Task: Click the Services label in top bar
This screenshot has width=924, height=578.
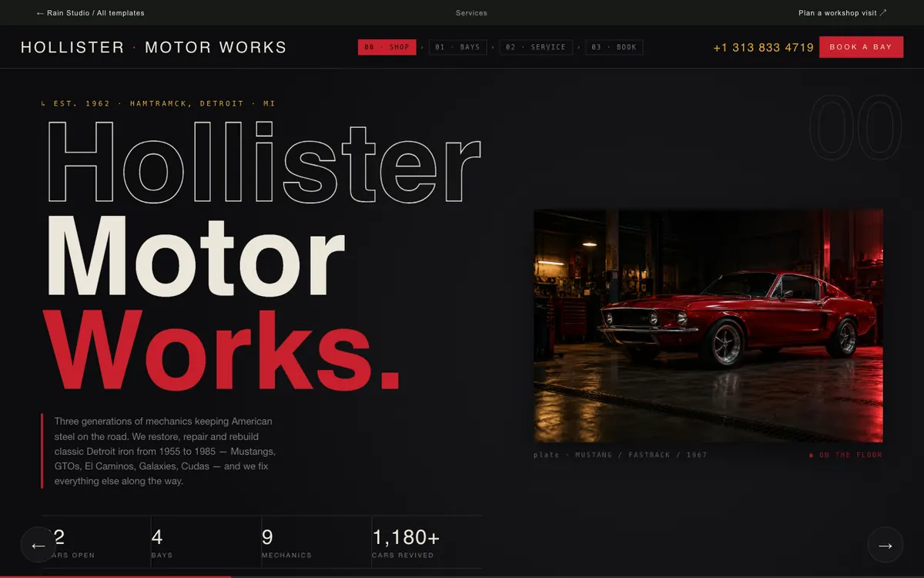Action: [x=471, y=13]
